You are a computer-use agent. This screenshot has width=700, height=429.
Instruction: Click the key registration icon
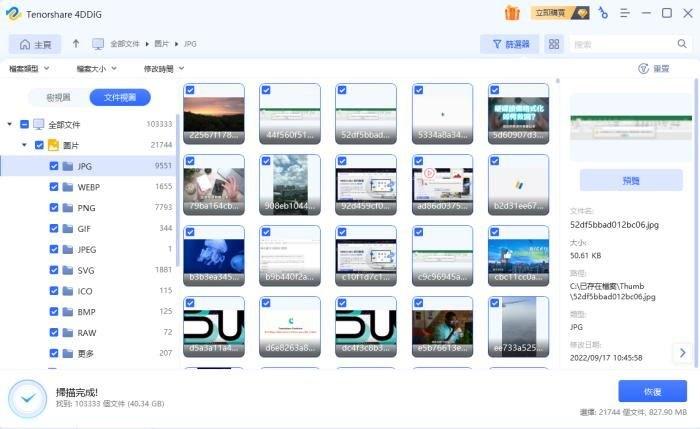[x=603, y=13]
